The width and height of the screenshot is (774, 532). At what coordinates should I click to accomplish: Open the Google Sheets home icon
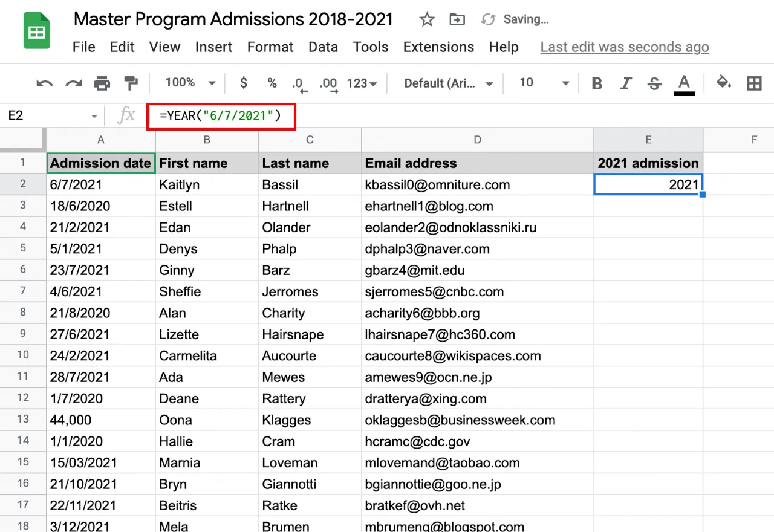37,31
